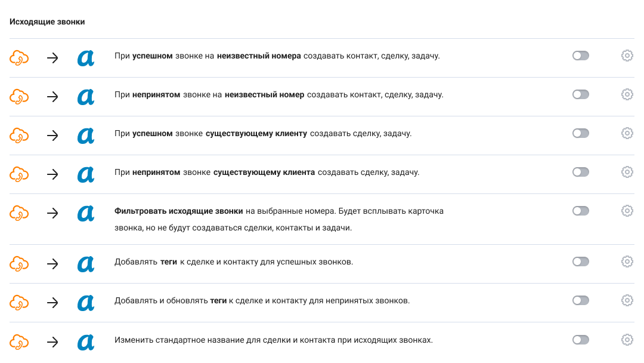Image resolution: width=644 pixels, height=363 pixels.
Task: Open gear settings for successful unknown-number call rule
Action: coord(627,56)
